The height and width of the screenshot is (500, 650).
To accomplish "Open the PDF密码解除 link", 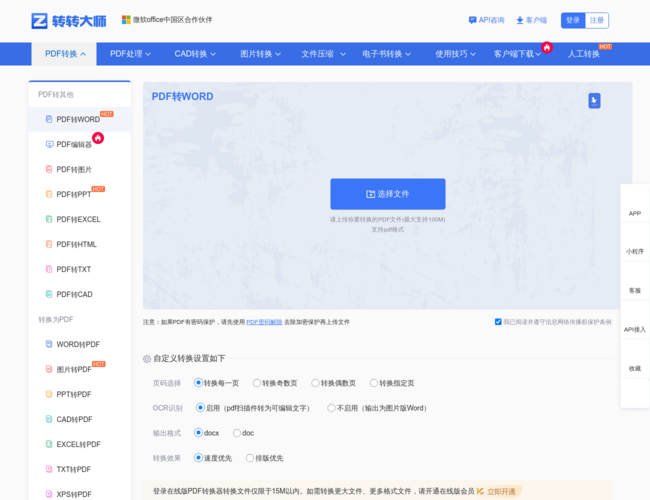I will pyautogui.click(x=265, y=322).
